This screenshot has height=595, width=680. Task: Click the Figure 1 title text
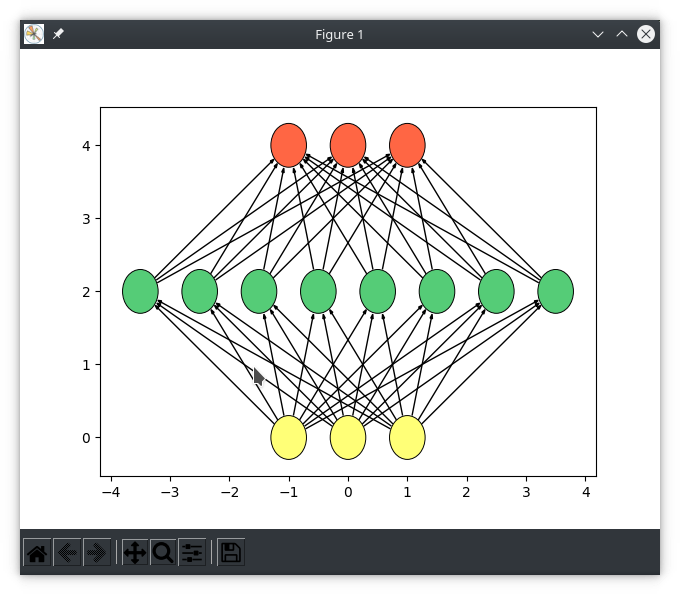pyautogui.click(x=339, y=34)
